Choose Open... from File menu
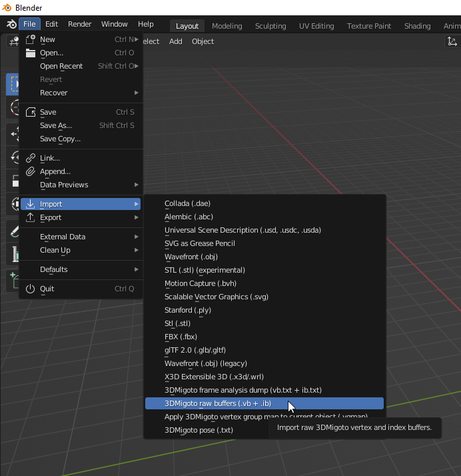 pos(81,53)
